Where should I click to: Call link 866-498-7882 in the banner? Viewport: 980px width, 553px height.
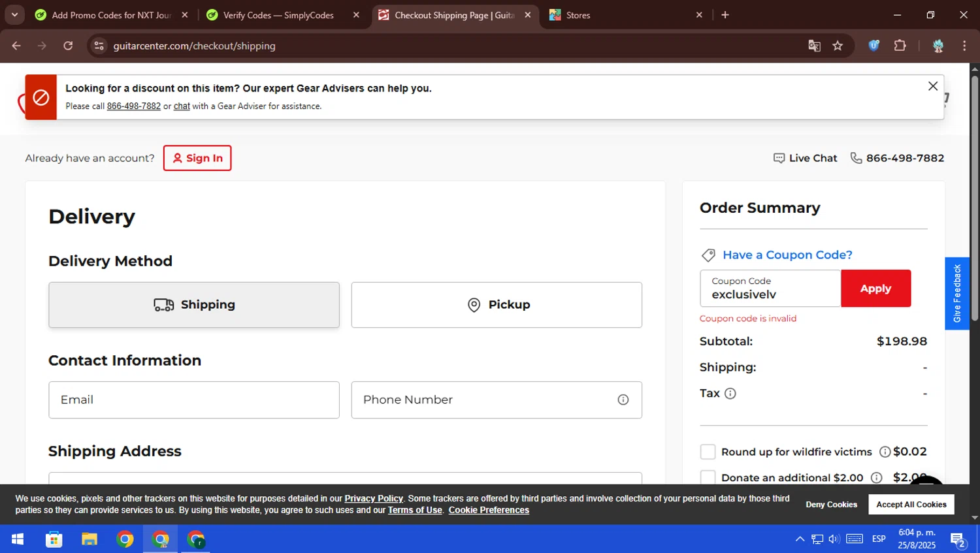pyautogui.click(x=134, y=106)
